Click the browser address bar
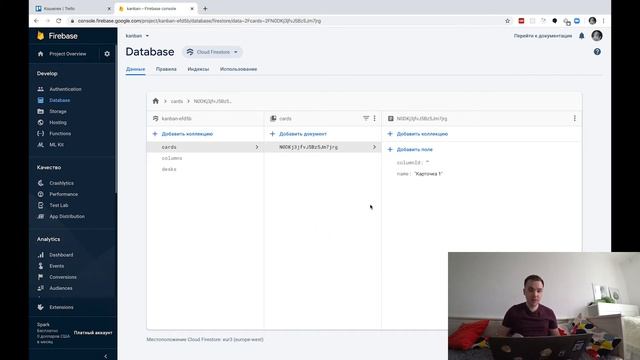Viewport: 640px width, 360px height. (x=286, y=21)
